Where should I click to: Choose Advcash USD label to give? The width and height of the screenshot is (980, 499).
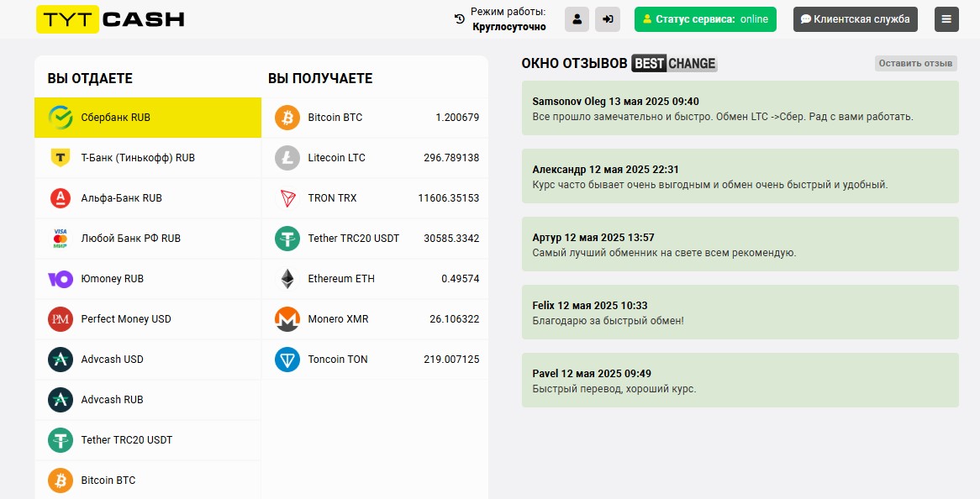(x=112, y=359)
